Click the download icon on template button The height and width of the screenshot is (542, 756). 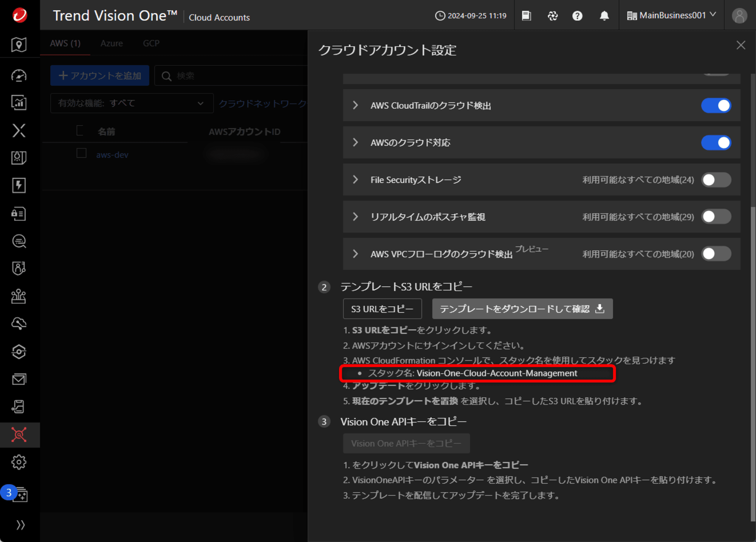click(x=600, y=308)
